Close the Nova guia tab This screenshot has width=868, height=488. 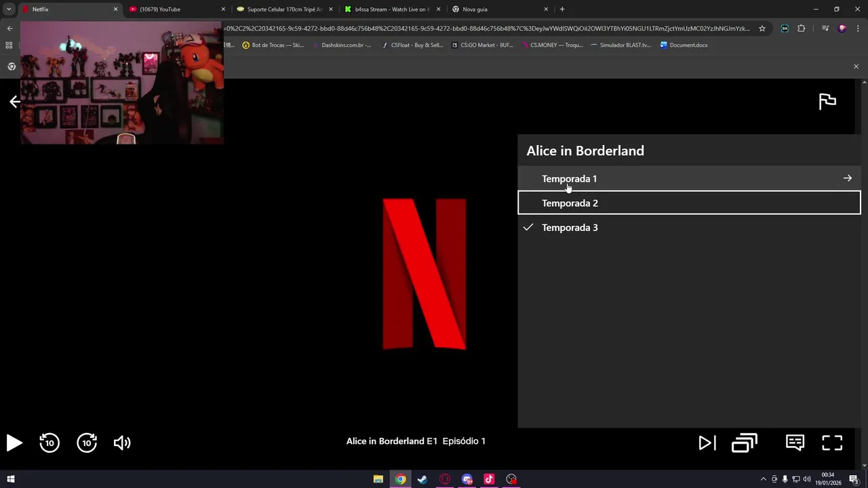click(546, 9)
